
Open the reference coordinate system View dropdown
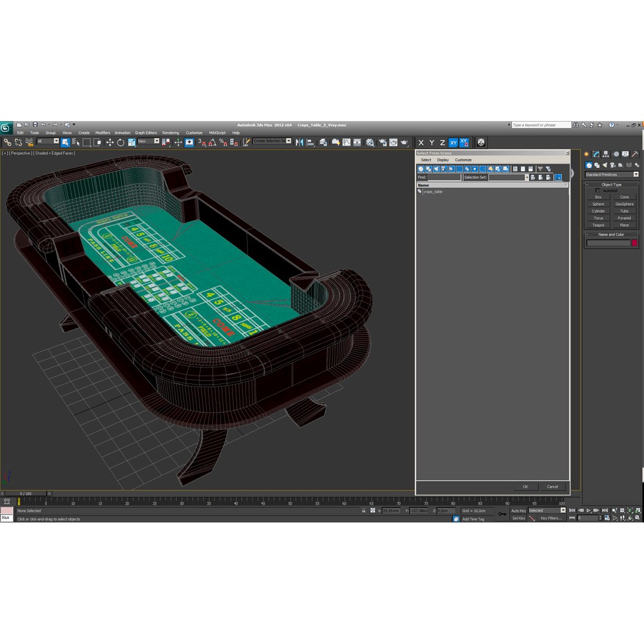pos(148,141)
